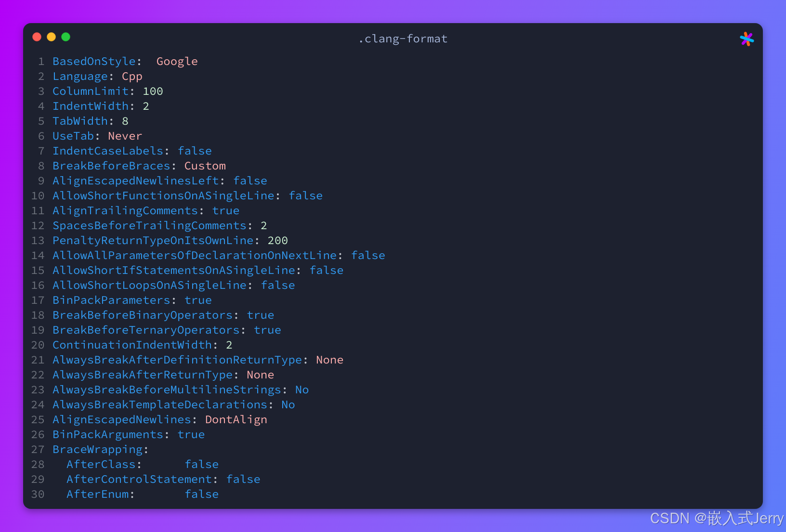The width and height of the screenshot is (786, 532).
Task: Click the .clang-format file title
Action: click(x=403, y=39)
